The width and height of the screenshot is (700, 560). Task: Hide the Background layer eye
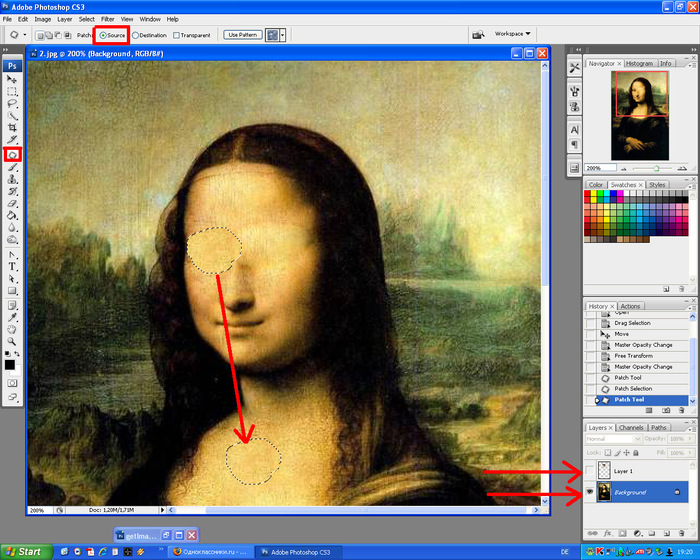point(590,492)
